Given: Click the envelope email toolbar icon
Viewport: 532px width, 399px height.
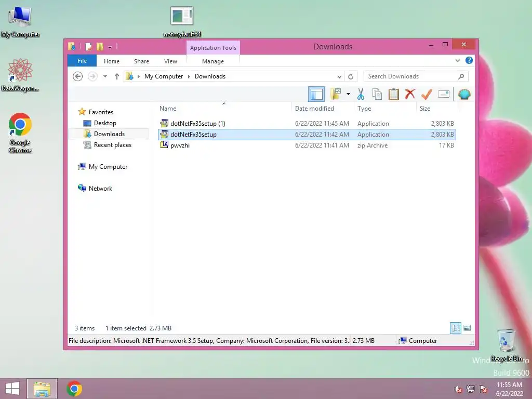Looking at the screenshot, I should tap(444, 94).
